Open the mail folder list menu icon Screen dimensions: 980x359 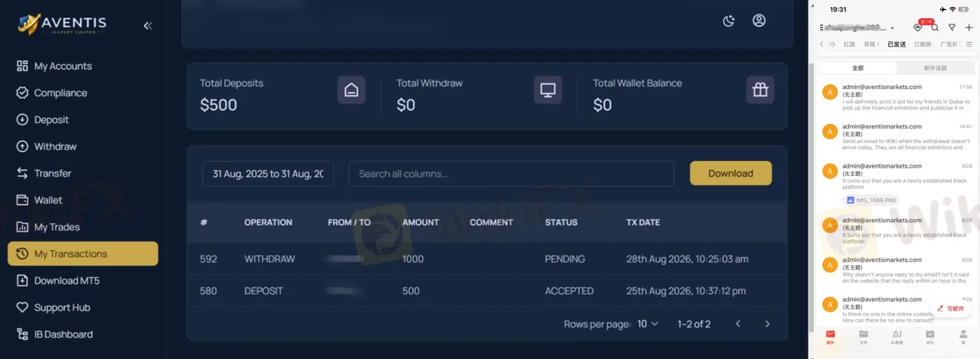coord(969,44)
